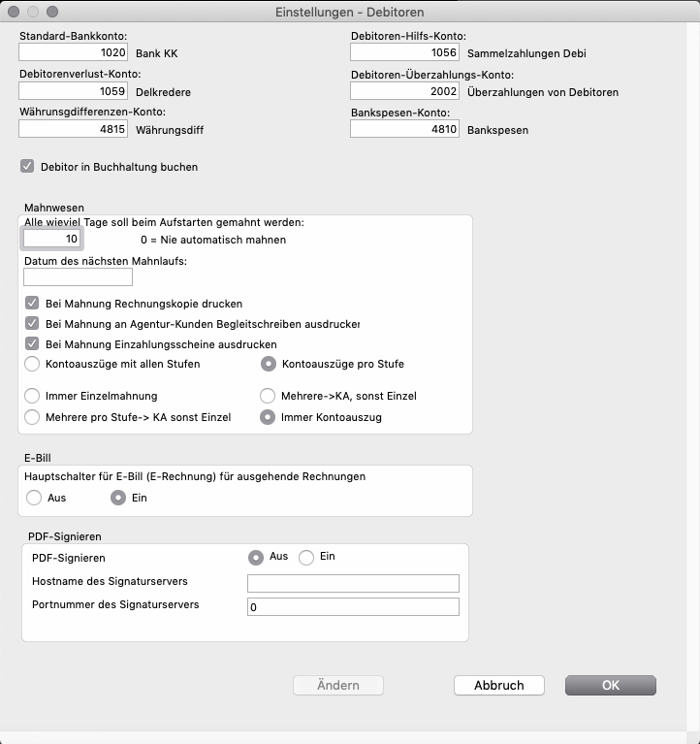Toggle Debitor in Buchhaltung buchen checkbox
This screenshot has height=744, width=700.
tap(27, 167)
